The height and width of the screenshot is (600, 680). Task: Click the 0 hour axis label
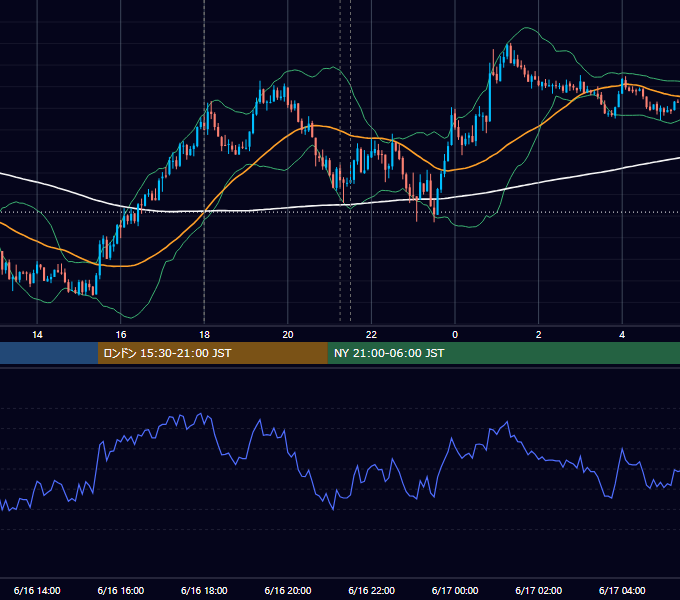455,335
